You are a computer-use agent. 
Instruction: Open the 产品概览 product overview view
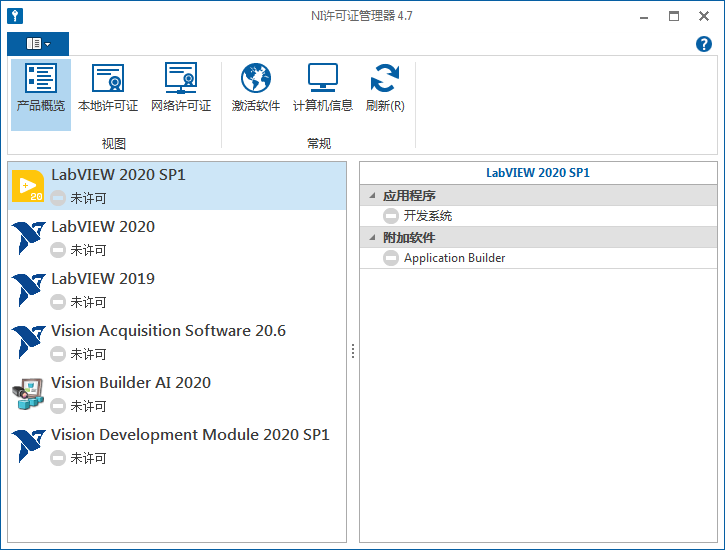coord(41,94)
